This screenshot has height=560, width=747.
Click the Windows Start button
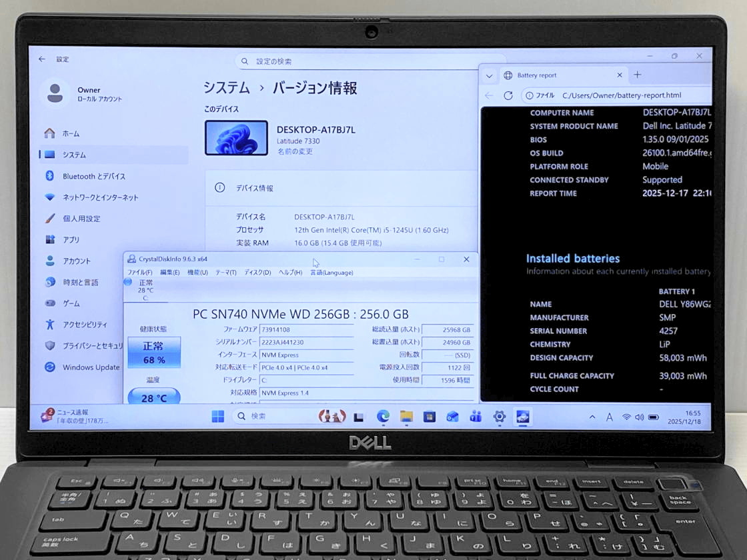pyautogui.click(x=218, y=417)
